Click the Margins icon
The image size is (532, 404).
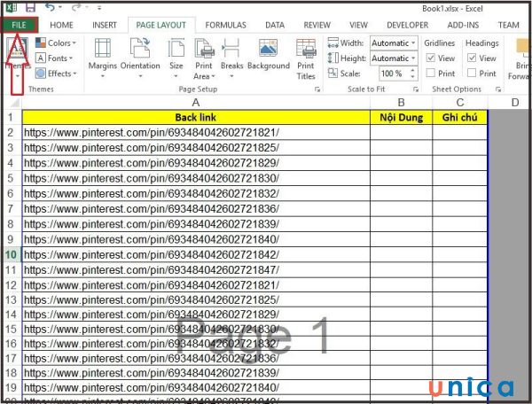point(103,48)
